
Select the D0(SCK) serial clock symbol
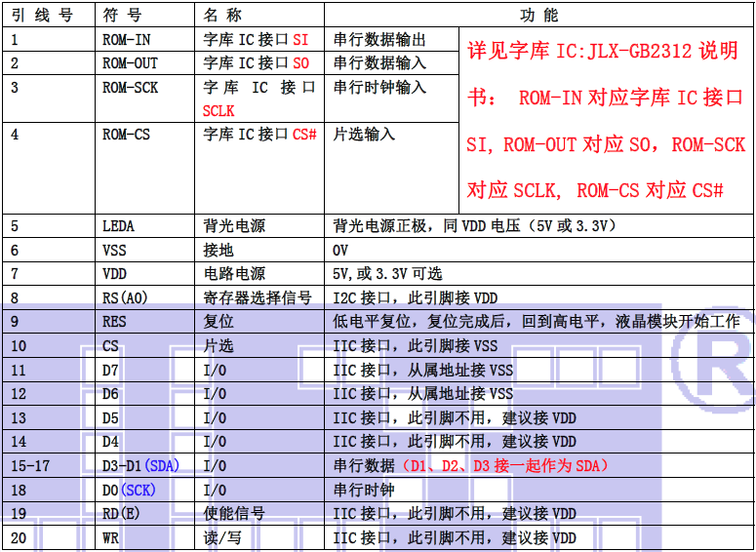point(128,490)
